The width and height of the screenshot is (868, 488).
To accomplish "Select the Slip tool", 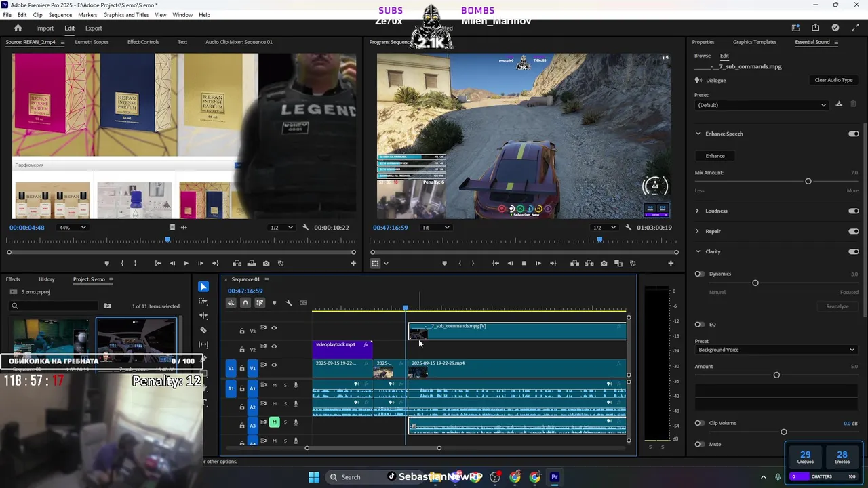I will coord(203,344).
